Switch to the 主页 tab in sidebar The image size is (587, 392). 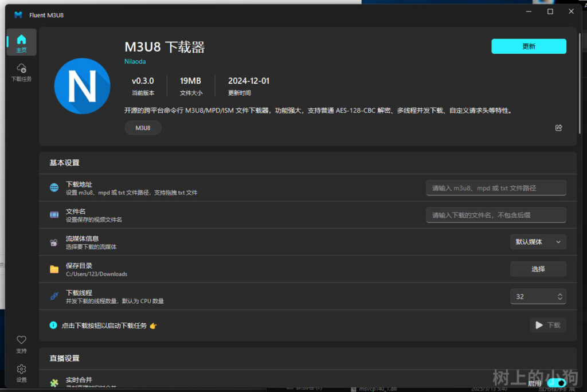tap(21, 42)
